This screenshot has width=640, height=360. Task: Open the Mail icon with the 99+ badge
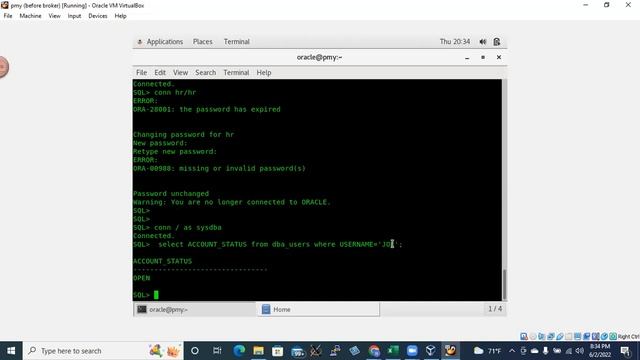click(298, 351)
